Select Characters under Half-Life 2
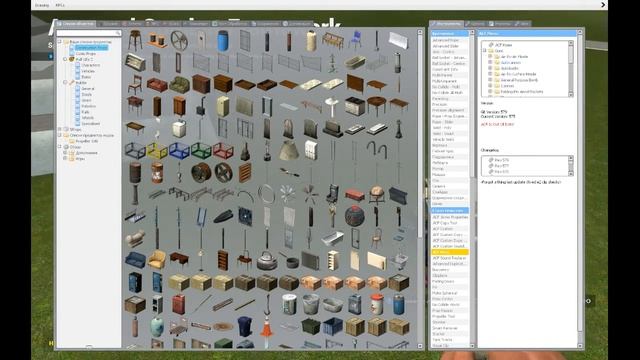The width and height of the screenshot is (640, 360). (x=91, y=65)
